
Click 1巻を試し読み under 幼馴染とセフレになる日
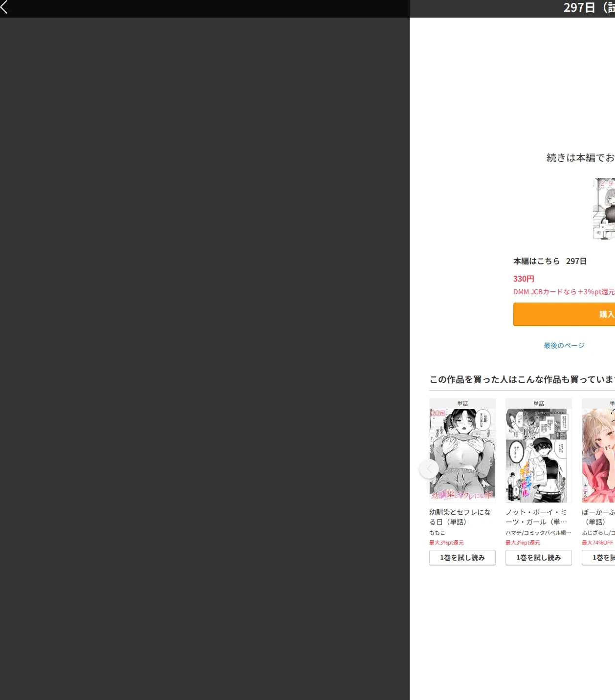tap(462, 558)
